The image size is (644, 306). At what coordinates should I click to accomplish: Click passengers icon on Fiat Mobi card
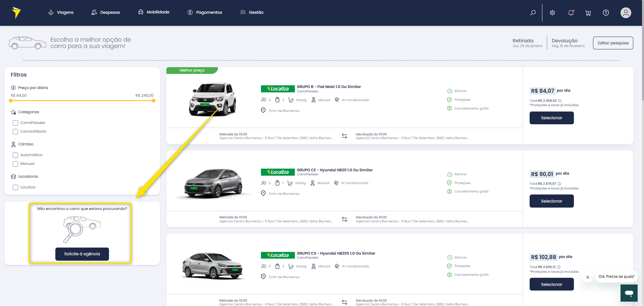[x=264, y=100]
